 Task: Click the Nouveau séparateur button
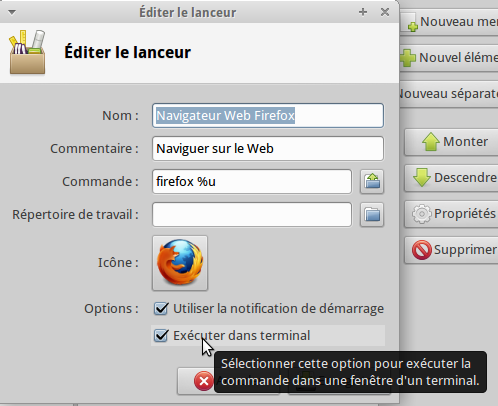coord(449,94)
